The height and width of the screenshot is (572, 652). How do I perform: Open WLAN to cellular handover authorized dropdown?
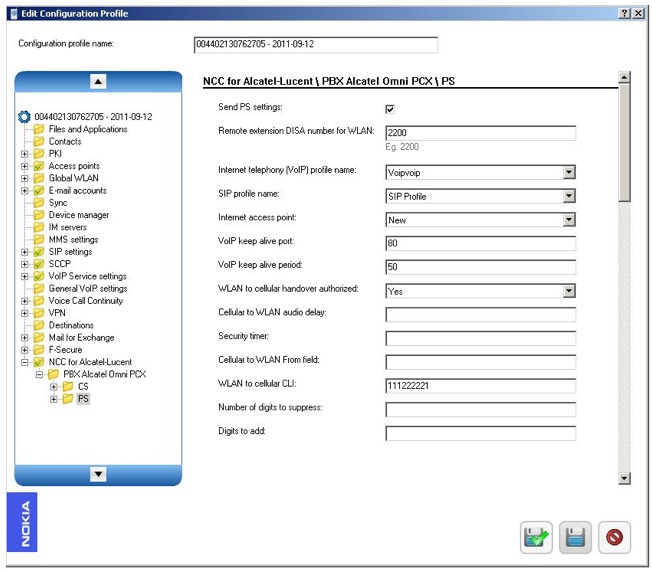(x=568, y=291)
